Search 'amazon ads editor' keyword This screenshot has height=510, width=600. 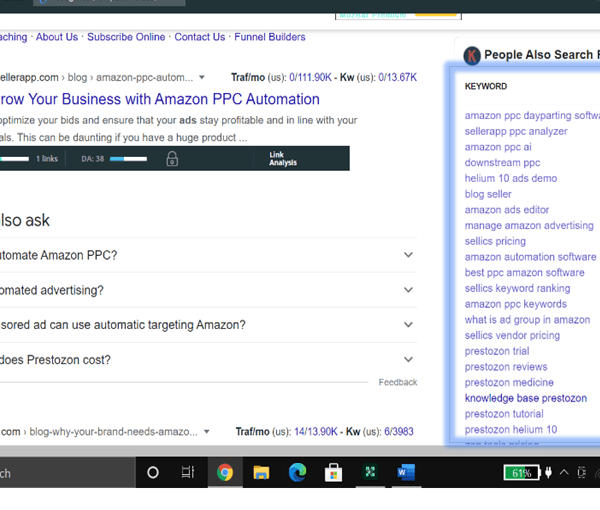pos(507,210)
